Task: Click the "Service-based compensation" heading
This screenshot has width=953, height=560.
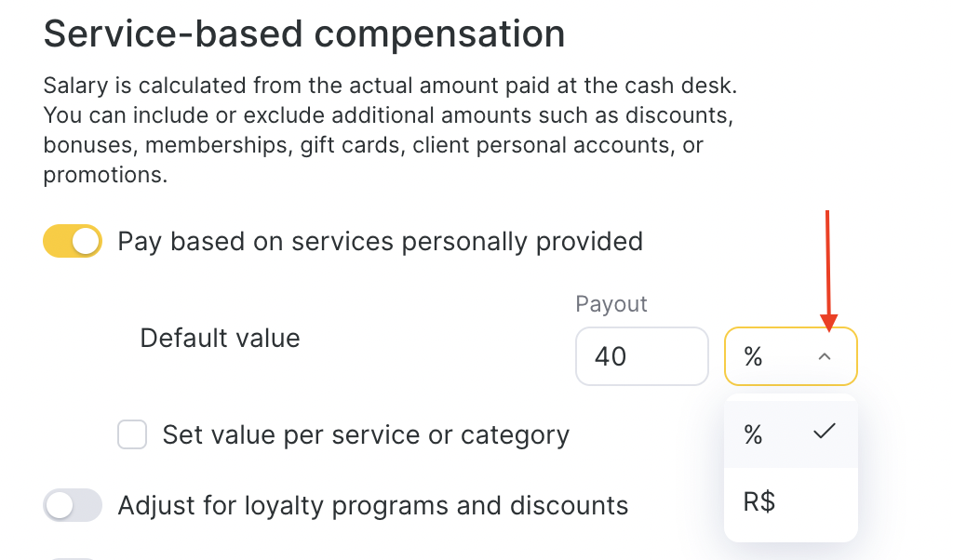Action: point(304,34)
